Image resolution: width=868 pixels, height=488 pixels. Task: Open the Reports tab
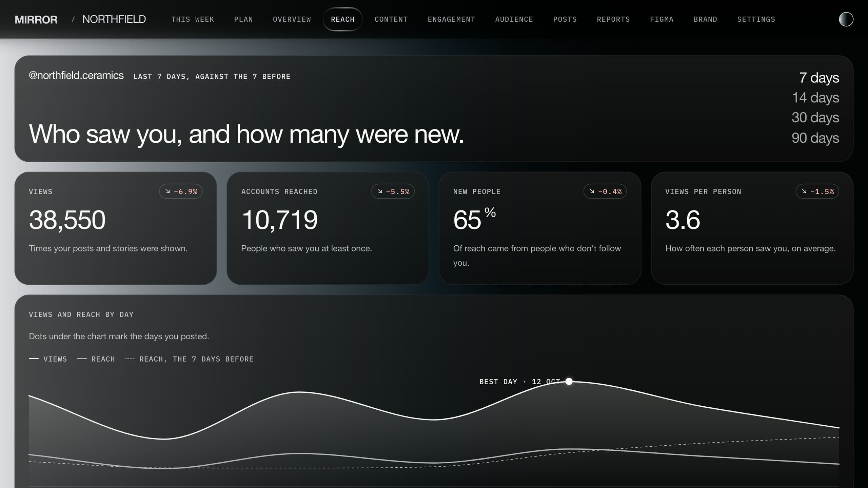pyautogui.click(x=613, y=19)
